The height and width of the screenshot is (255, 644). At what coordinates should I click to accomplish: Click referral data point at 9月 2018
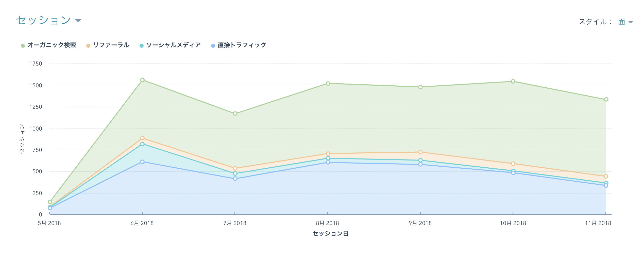420,152
